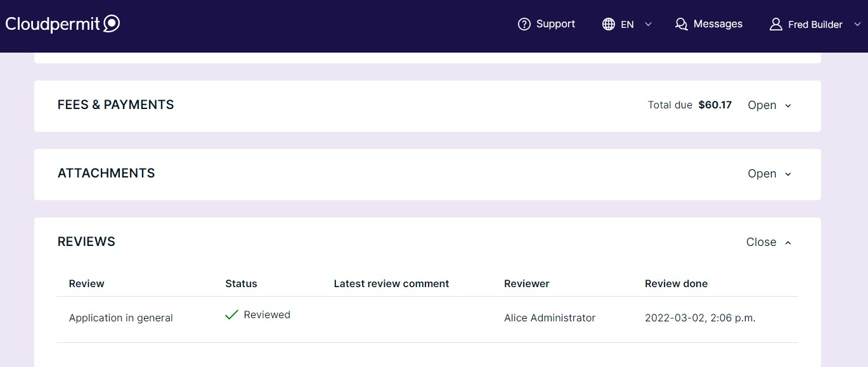Image resolution: width=868 pixels, height=367 pixels.
Task: Click reviewer name Alice Administrator
Action: point(550,318)
